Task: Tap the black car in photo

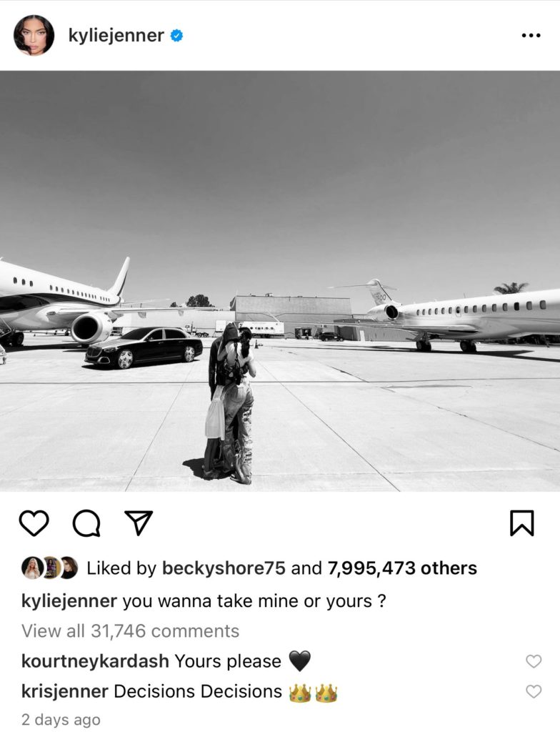Action: (x=144, y=347)
